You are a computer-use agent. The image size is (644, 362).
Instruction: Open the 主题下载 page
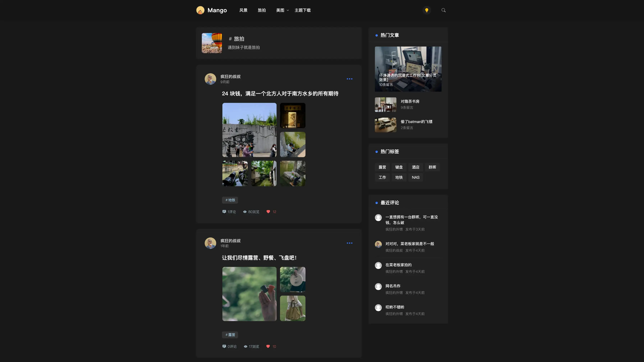tap(302, 10)
